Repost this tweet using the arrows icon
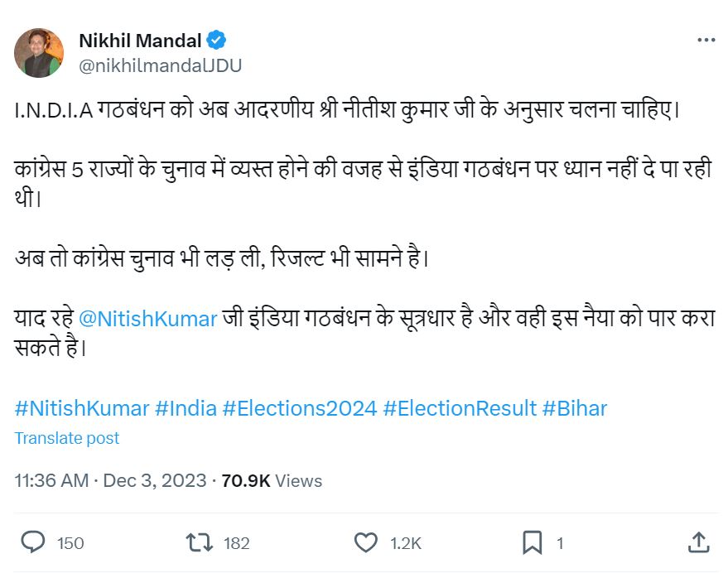This screenshot has width=728, height=573. point(199,542)
